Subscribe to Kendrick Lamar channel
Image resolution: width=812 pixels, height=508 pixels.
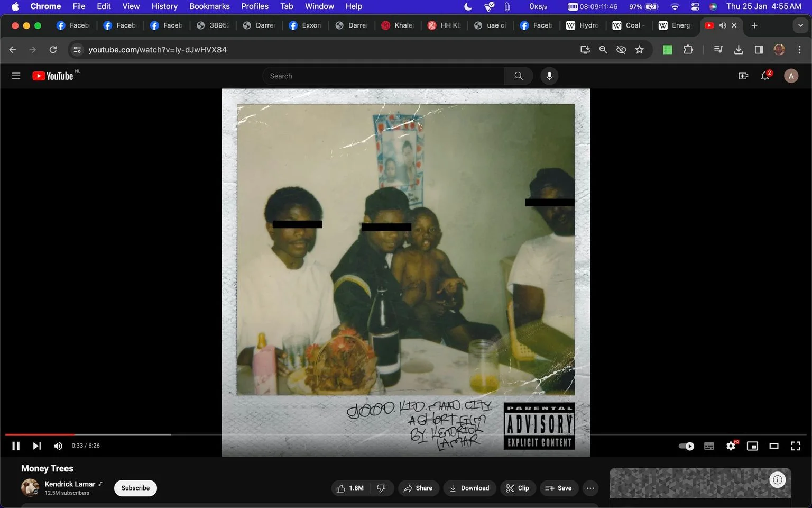(x=135, y=488)
